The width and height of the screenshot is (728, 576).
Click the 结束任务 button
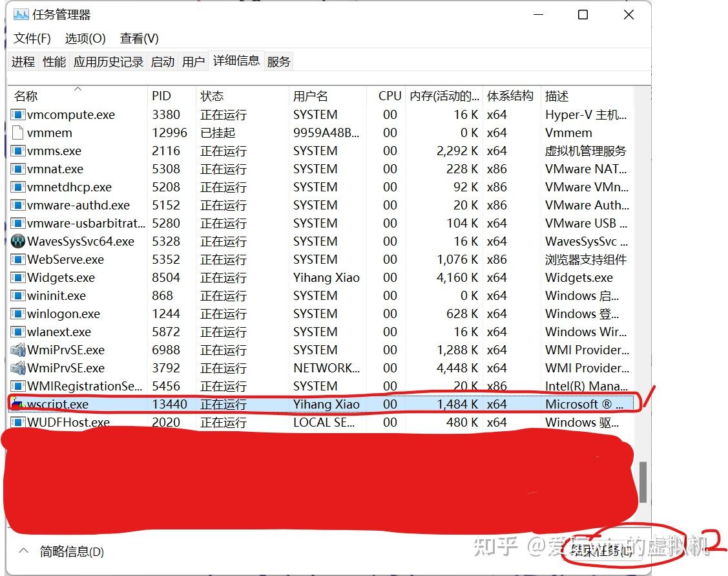[x=602, y=551]
